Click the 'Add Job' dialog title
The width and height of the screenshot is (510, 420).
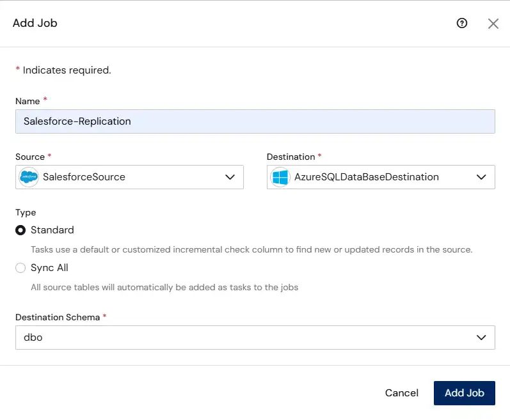click(35, 23)
